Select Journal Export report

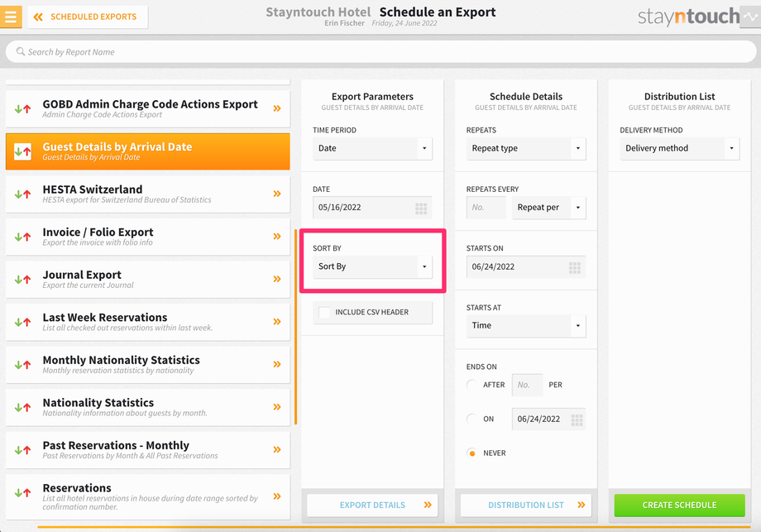pyautogui.click(x=147, y=280)
